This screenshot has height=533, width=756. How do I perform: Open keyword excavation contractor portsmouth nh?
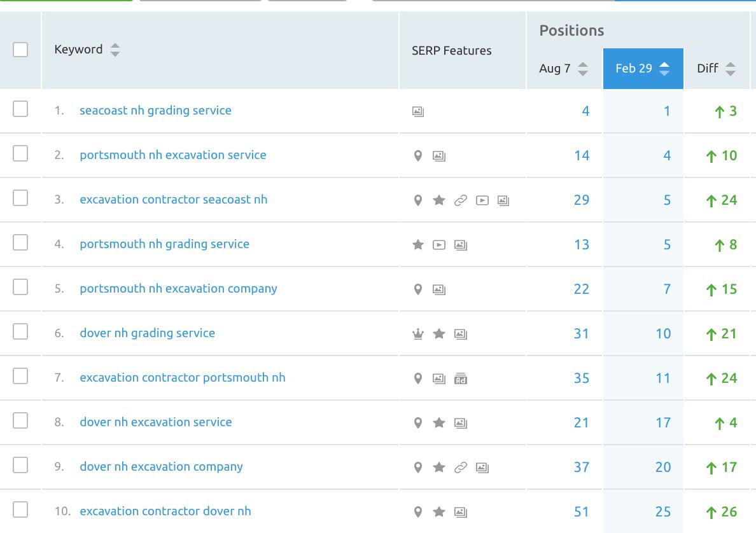[x=182, y=377]
